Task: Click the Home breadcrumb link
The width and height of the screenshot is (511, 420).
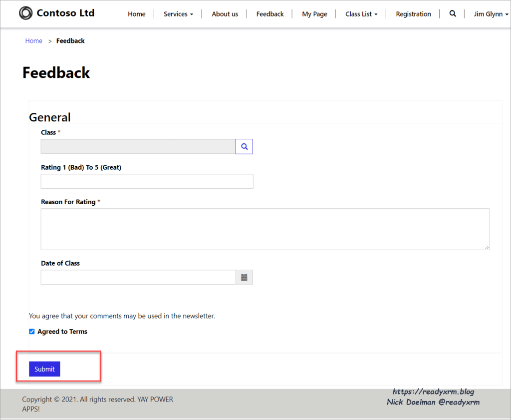Action: (34, 41)
